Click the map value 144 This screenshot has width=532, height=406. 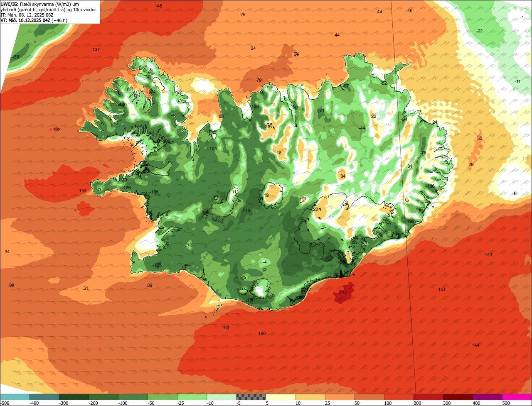(x=475, y=345)
